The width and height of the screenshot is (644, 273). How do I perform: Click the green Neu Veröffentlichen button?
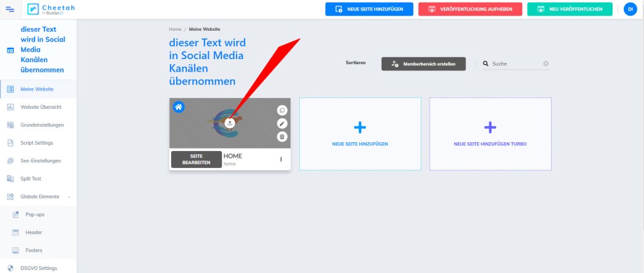click(570, 9)
